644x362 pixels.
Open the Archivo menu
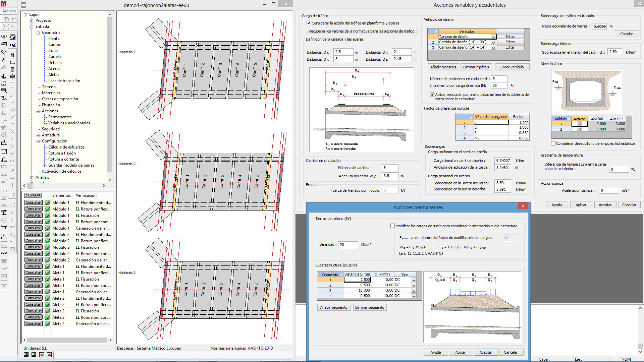tap(9, 11)
